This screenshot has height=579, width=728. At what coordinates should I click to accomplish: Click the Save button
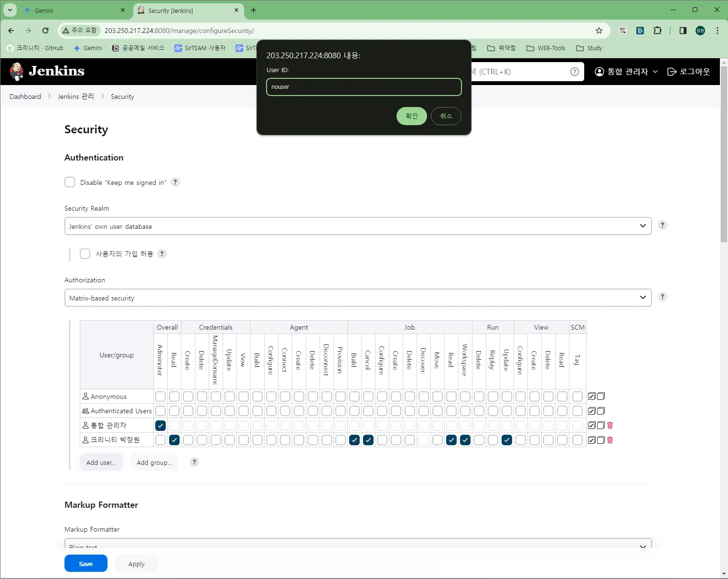tap(86, 564)
